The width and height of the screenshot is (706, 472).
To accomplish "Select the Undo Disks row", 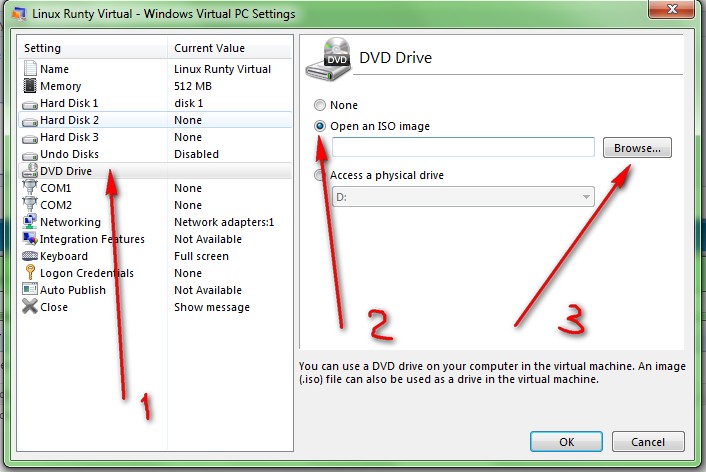I will click(155, 154).
